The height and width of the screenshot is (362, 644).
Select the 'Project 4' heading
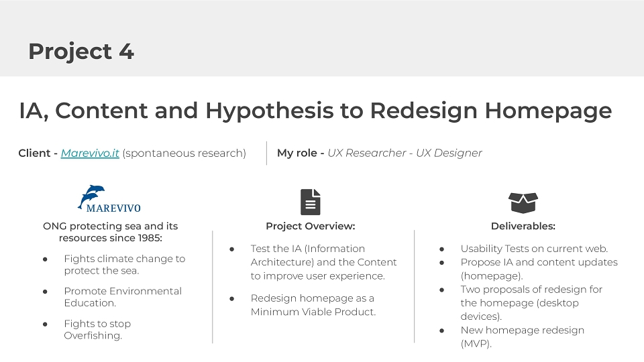pos(81,52)
